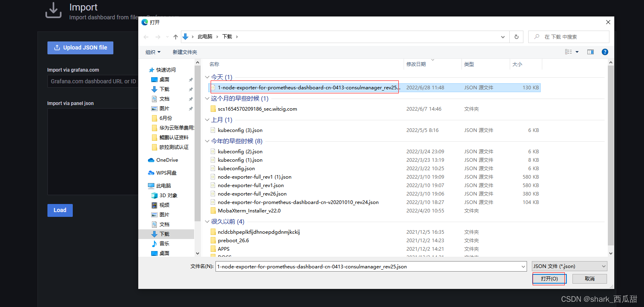Click 快速访问 in the navigation tree
The width and height of the screenshot is (644, 307).
pos(166,70)
